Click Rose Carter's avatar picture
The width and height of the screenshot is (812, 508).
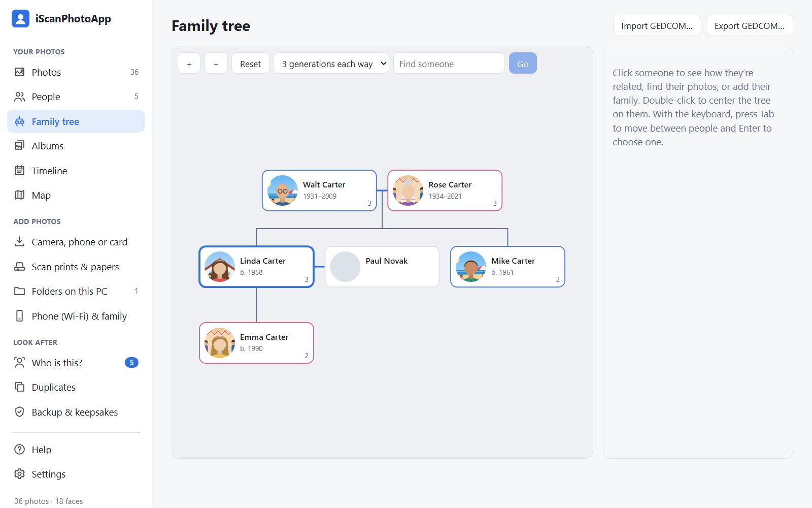click(408, 190)
